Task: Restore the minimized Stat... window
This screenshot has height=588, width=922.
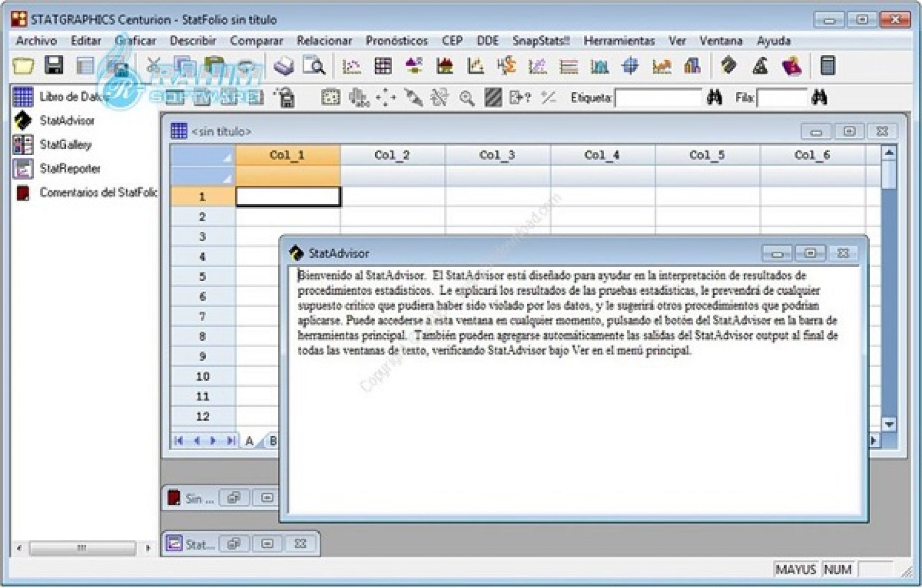Action: tap(234, 544)
